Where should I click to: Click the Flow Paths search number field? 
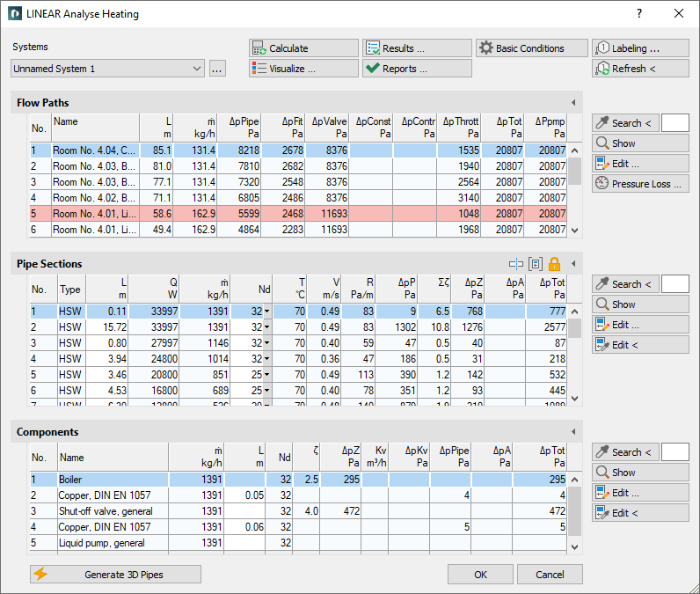click(675, 123)
